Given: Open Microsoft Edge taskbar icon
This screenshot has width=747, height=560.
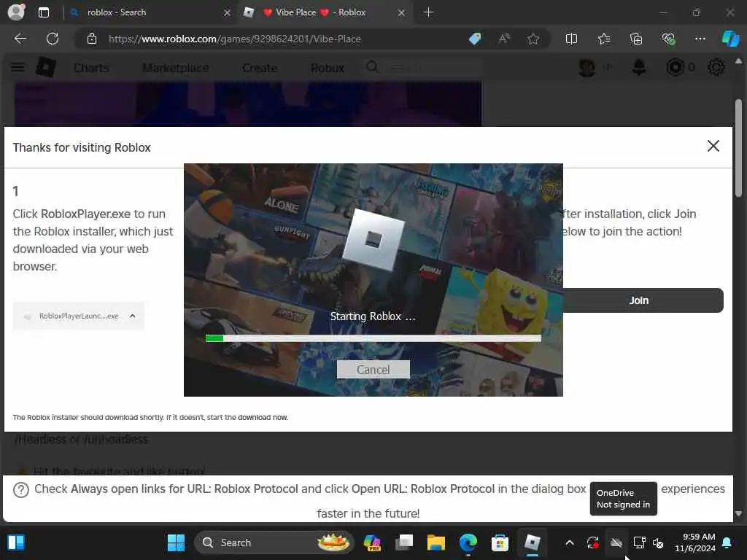Looking at the screenshot, I should click(x=468, y=542).
